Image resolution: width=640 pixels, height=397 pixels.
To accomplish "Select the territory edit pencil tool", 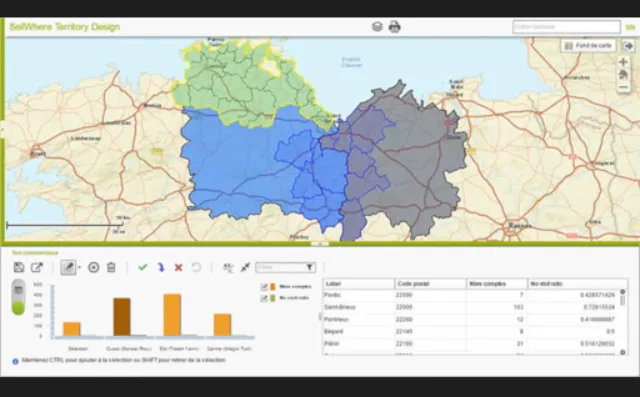I will (x=68, y=268).
